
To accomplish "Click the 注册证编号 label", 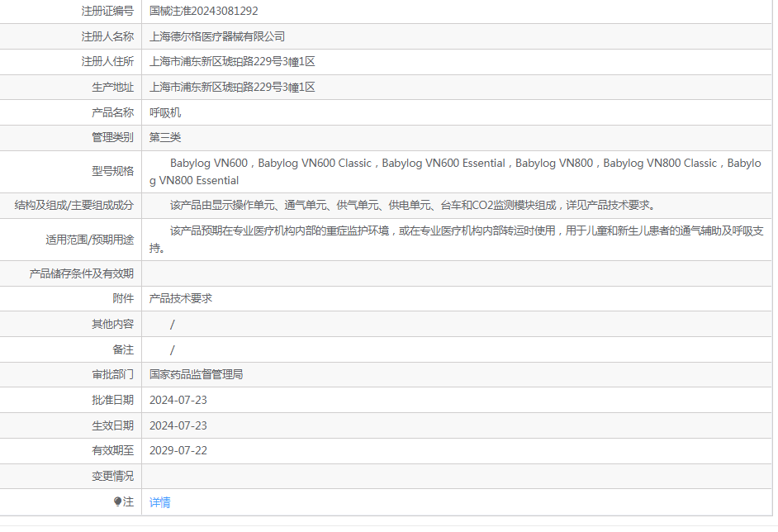I will click(x=107, y=11).
